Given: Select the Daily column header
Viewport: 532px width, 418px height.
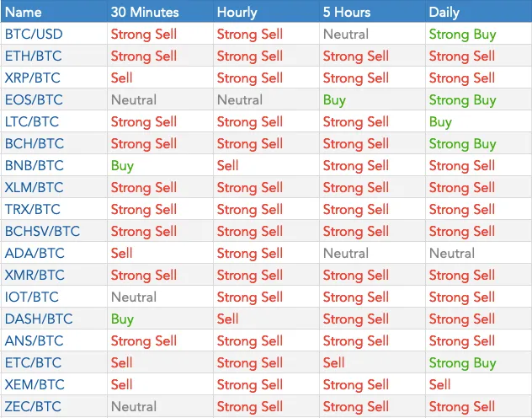Looking at the screenshot, I should coord(444,13).
